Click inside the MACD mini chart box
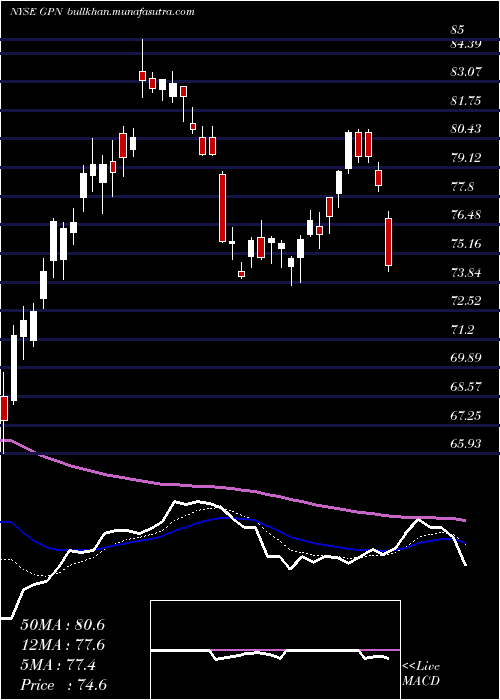The width and height of the screenshot is (500, 700). point(275,650)
